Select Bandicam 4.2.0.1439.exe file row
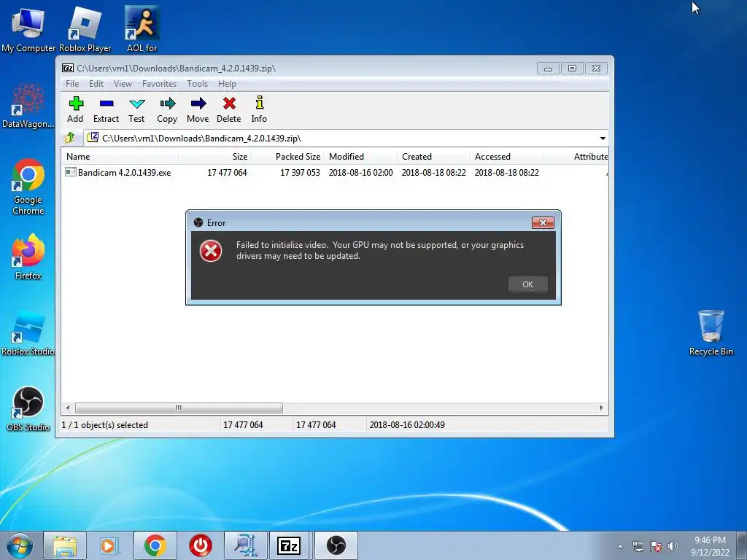 click(x=336, y=172)
